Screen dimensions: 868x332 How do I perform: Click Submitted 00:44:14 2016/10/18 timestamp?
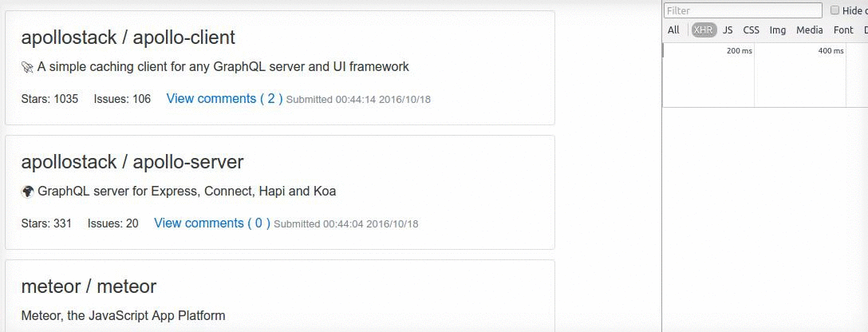point(358,100)
